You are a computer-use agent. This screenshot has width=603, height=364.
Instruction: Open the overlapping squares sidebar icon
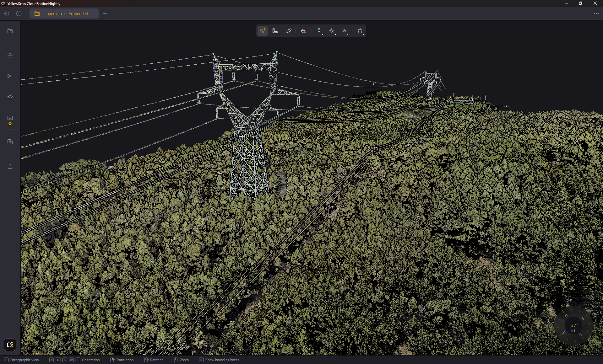10,142
